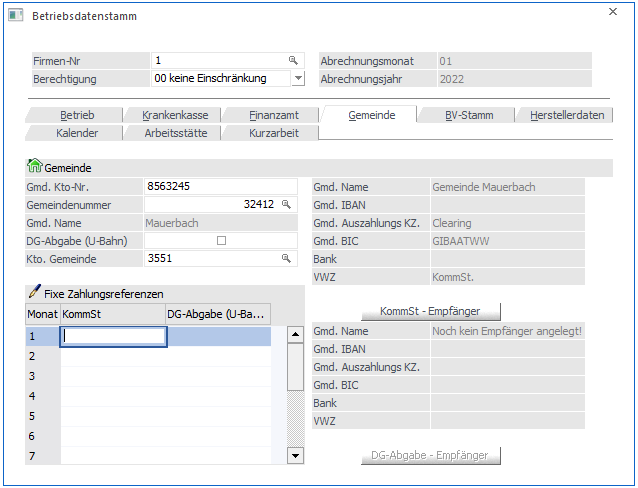Open the Berechtigung dropdown list
The height and width of the screenshot is (488, 638).
(x=297, y=78)
